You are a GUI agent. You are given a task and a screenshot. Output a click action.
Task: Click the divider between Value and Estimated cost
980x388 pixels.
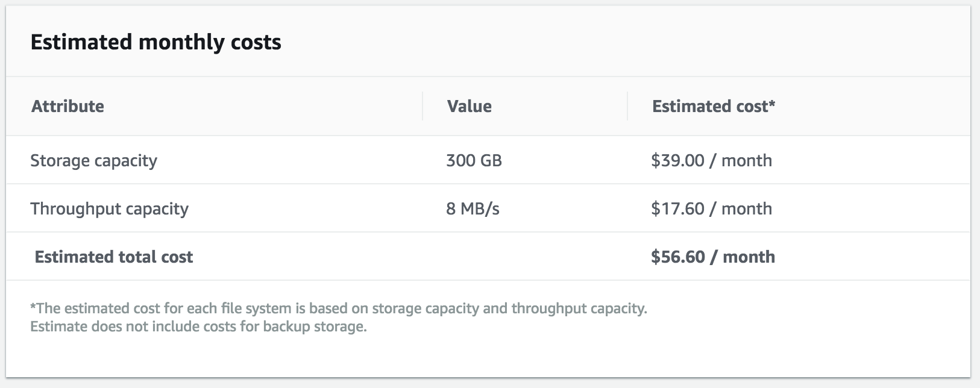[627, 106]
